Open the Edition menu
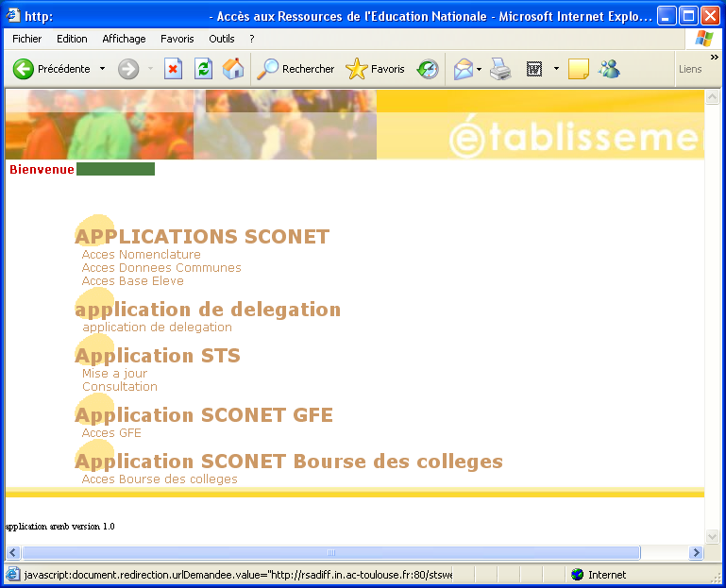This screenshot has width=726, height=588. click(x=72, y=39)
